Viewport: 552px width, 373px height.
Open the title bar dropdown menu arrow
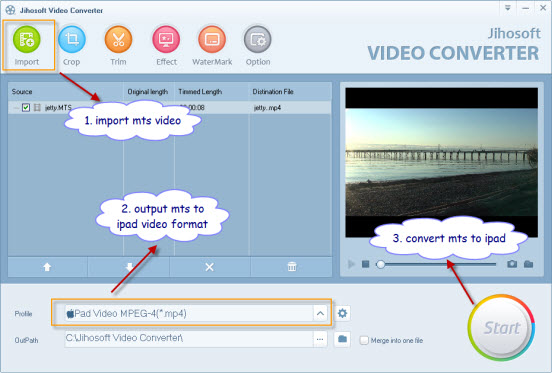pyautogui.click(x=508, y=8)
